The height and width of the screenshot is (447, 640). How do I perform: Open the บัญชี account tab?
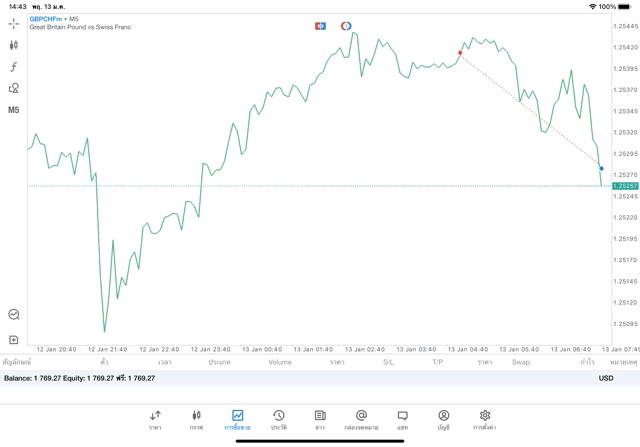pyautogui.click(x=443, y=419)
